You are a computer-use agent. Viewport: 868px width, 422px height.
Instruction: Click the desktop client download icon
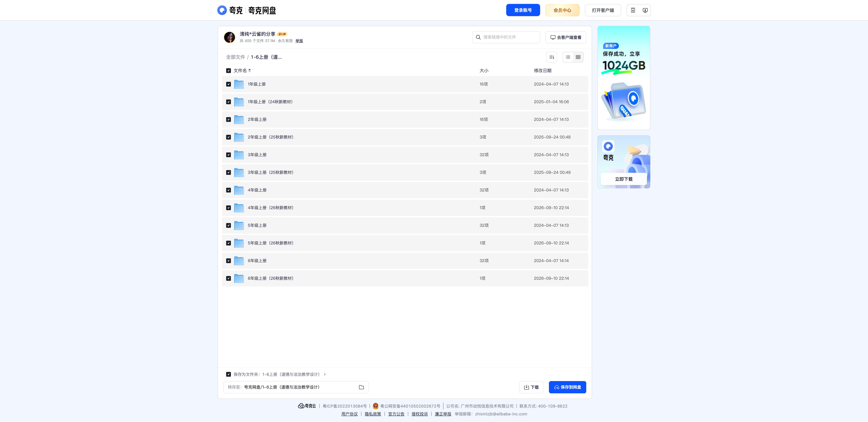pos(645,10)
